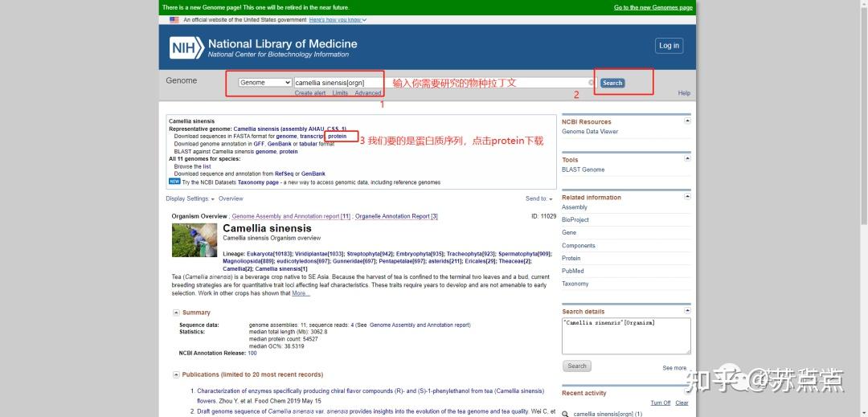Open the Display Settings dropdown
This screenshot has width=868, height=417.
pos(190,198)
